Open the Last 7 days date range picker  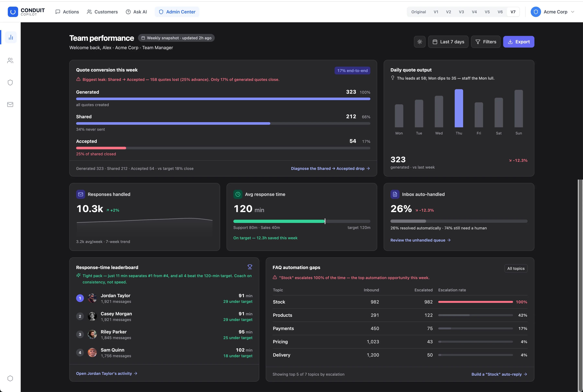click(x=448, y=42)
